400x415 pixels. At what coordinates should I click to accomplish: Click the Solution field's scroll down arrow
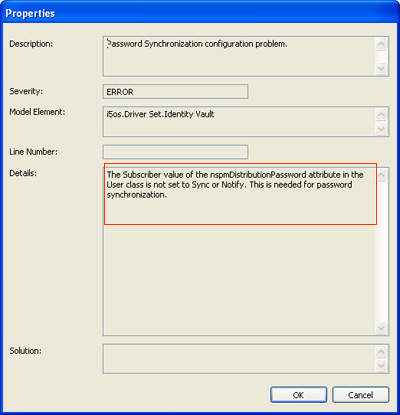pos(381,366)
